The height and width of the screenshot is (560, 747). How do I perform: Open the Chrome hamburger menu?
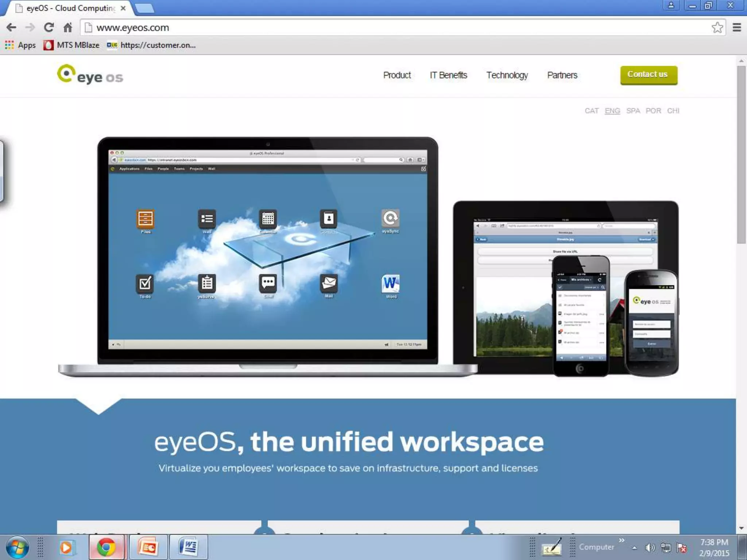click(737, 27)
